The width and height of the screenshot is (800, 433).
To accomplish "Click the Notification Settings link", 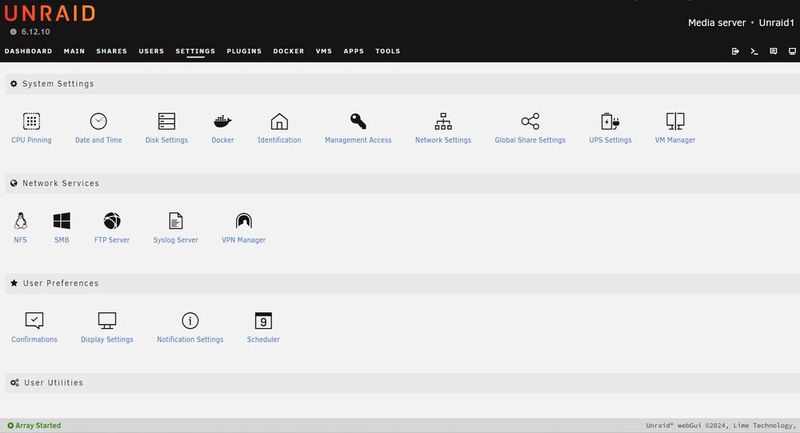I will click(190, 340).
